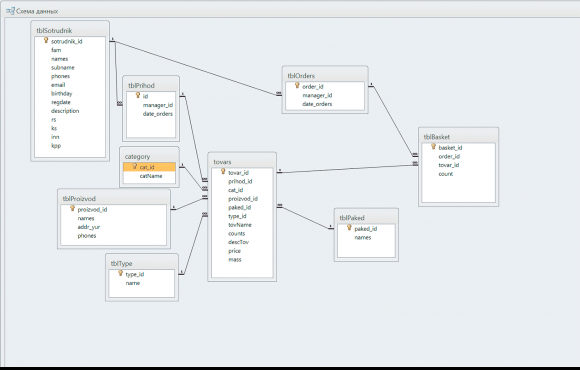Select tblSotrudnik table title bar
Viewport: 580px width, 370px height.
(x=70, y=30)
